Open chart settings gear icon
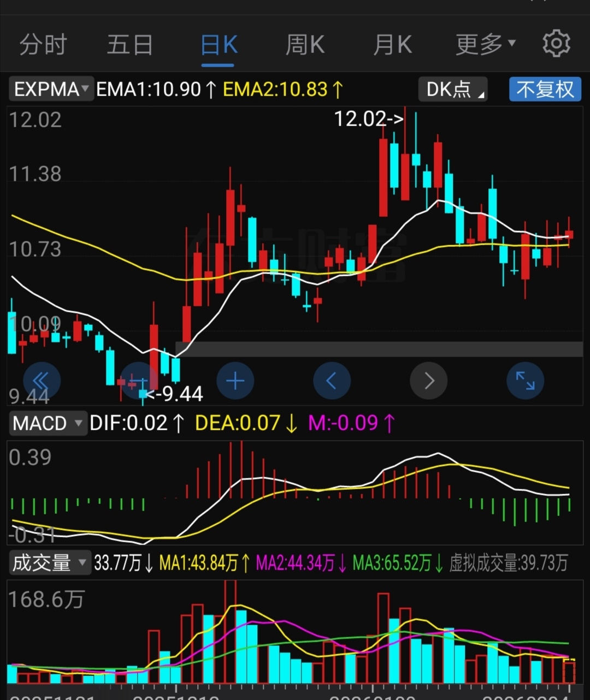The height and width of the screenshot is (700, 590). pos(556,44)
